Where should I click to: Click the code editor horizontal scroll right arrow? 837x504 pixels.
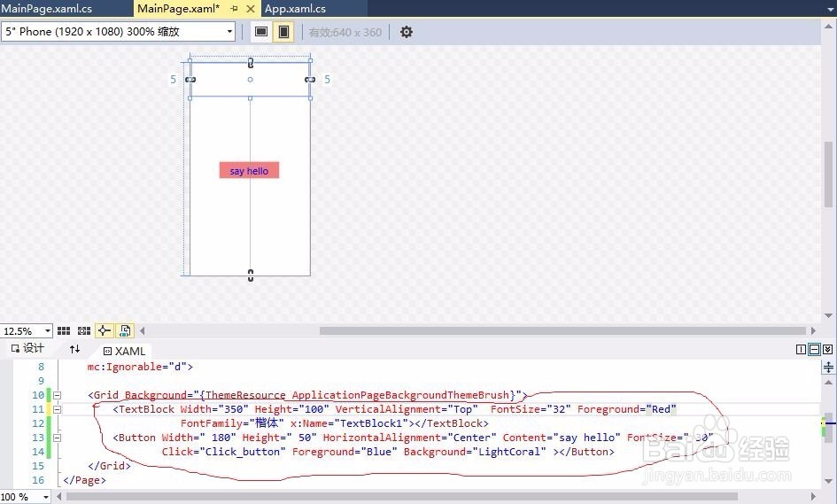tap(813, 497)
